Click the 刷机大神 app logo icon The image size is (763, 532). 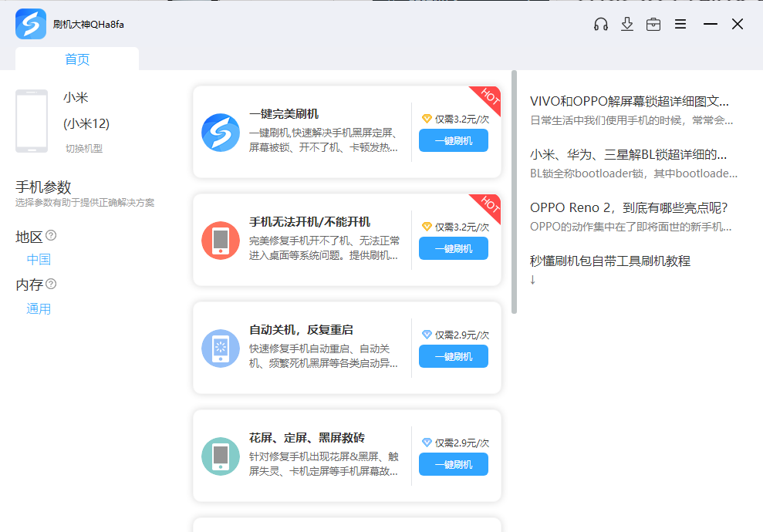pos(31,24)
